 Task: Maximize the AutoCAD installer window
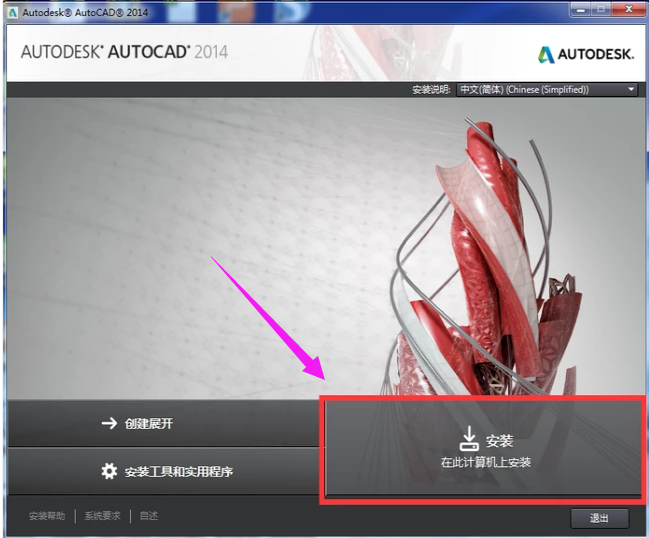[x=601, y=9]
